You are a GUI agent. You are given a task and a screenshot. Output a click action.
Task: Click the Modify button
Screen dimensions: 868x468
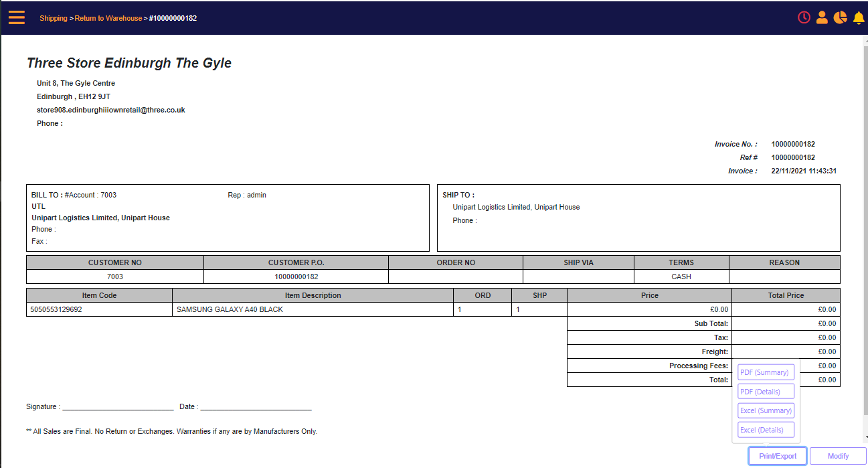click(x=838, y=456)
